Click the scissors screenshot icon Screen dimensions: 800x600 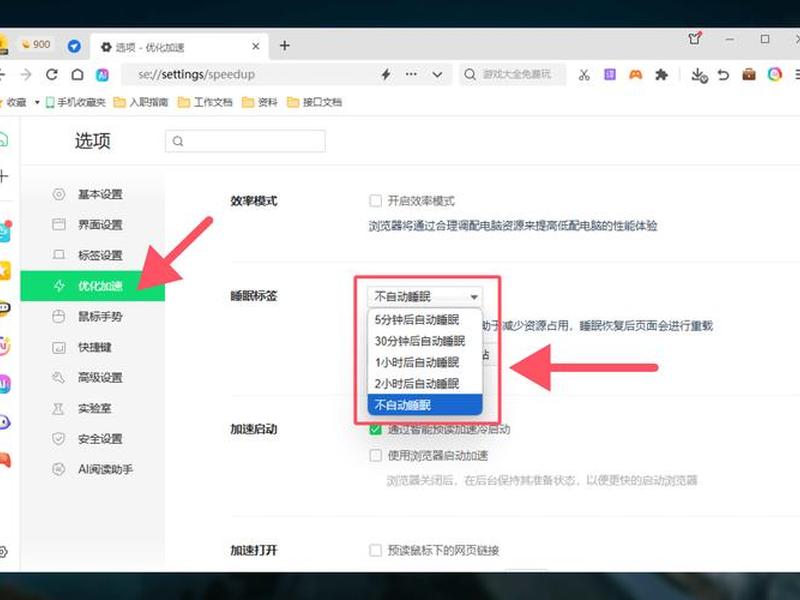[584, 75]
